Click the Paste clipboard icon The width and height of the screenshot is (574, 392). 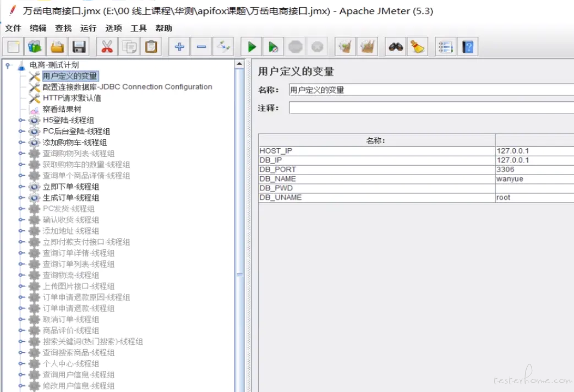point(151,47)
